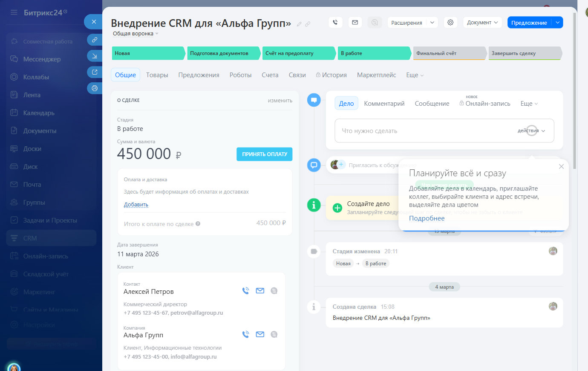Set deal stage to Финальный счёт
The image size is (588, 371).
point(450,53)
